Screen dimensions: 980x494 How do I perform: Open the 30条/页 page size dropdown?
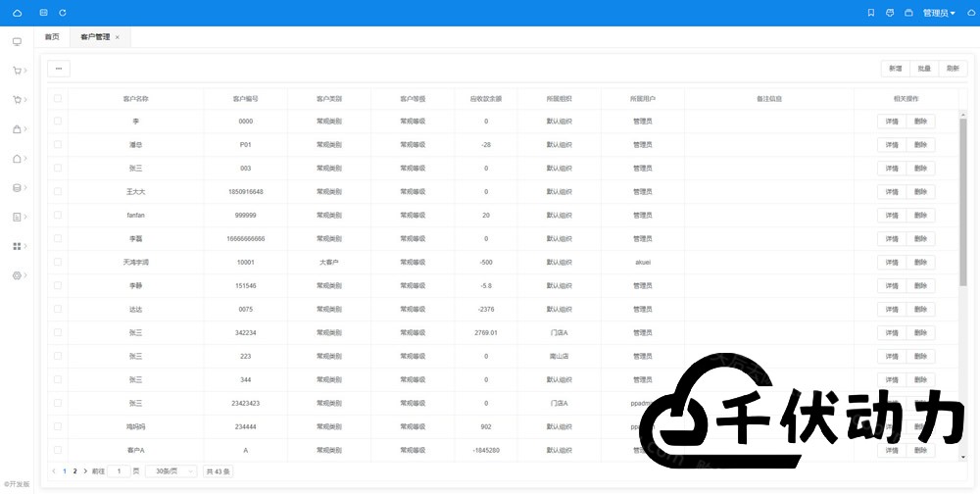point(171,471)
